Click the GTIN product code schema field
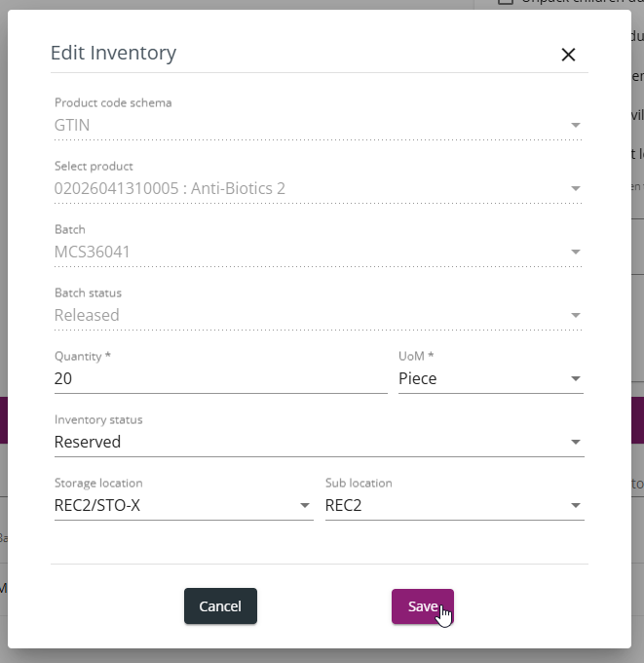 (319, 125)
